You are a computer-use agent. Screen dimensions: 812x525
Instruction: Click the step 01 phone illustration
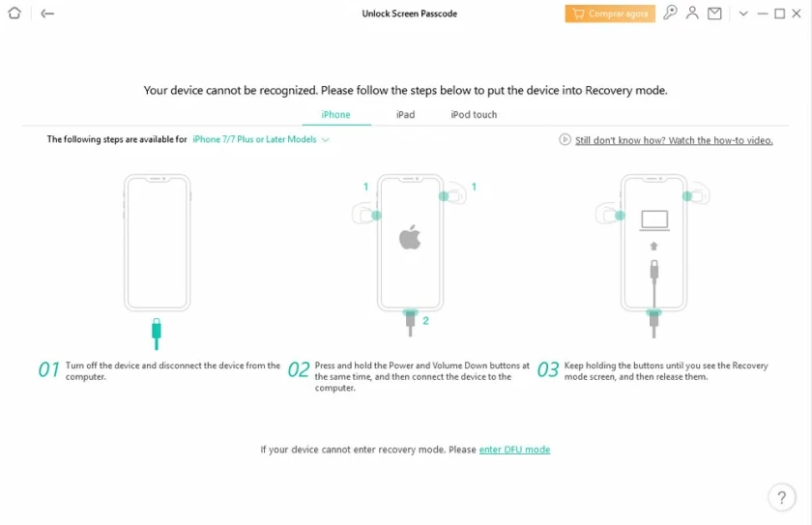(157, 261)
